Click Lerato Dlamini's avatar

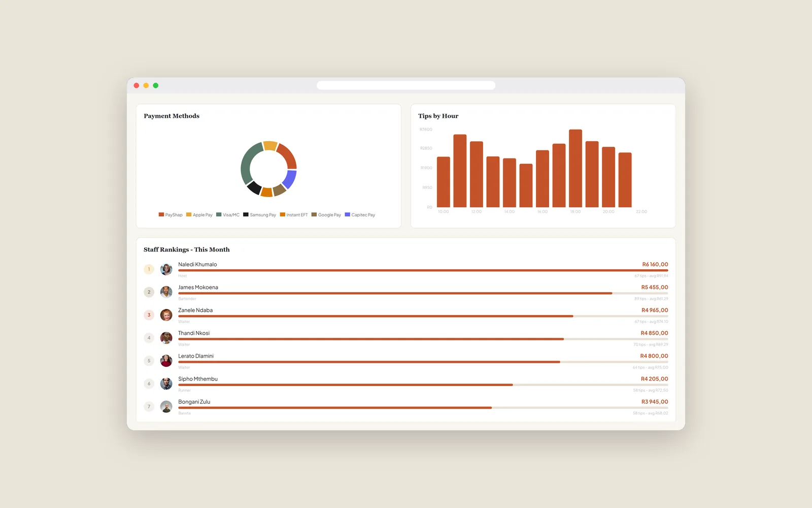166,361
